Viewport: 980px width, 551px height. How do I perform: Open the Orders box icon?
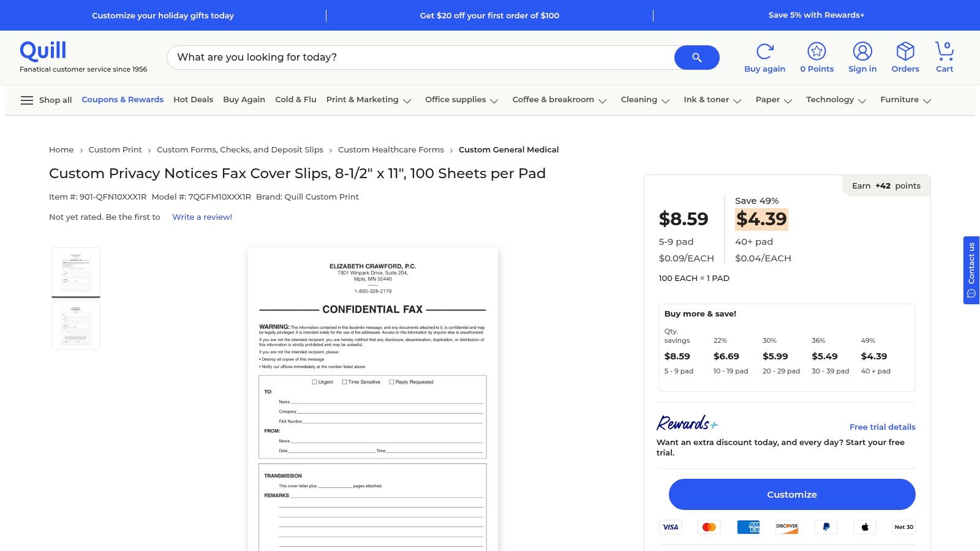pyautogui.click(x=905, y=51)
